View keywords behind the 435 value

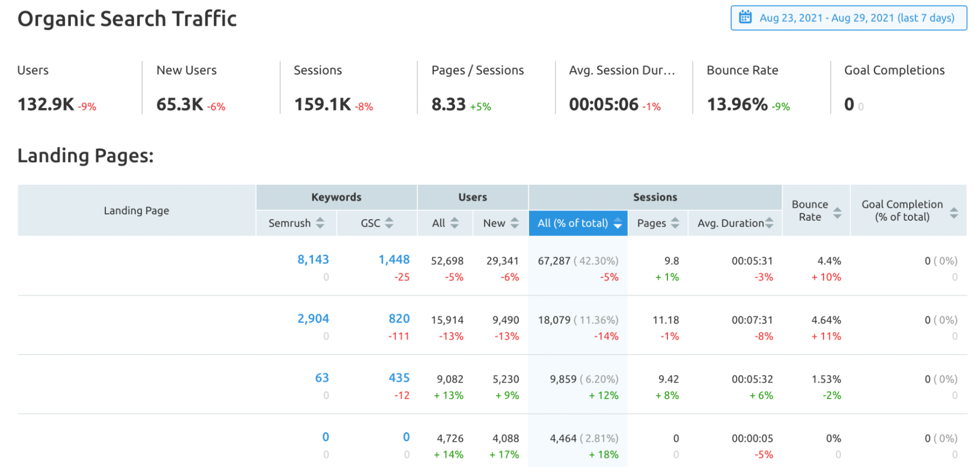tap(399, 378)
